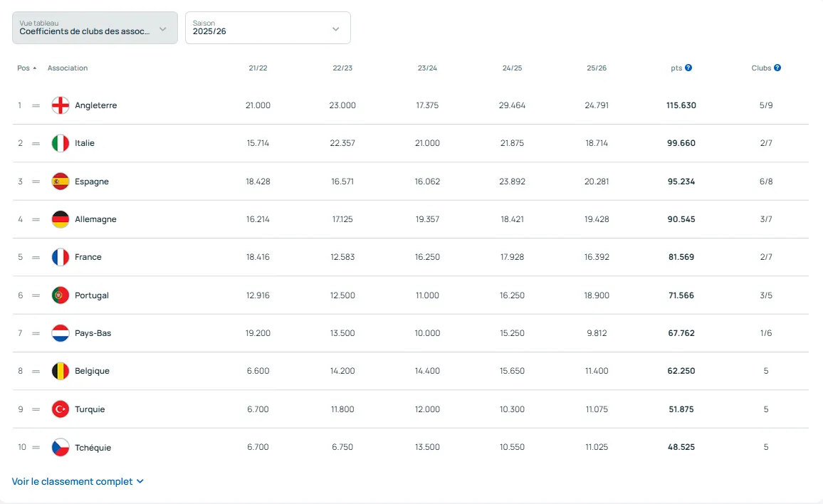Click the 25/26 season column header
This screenshot has height=504, width=823.
597,68
